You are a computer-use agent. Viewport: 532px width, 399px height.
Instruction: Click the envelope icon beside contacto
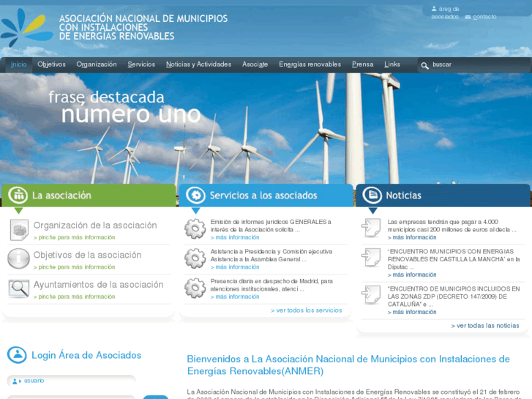point(468,17)
